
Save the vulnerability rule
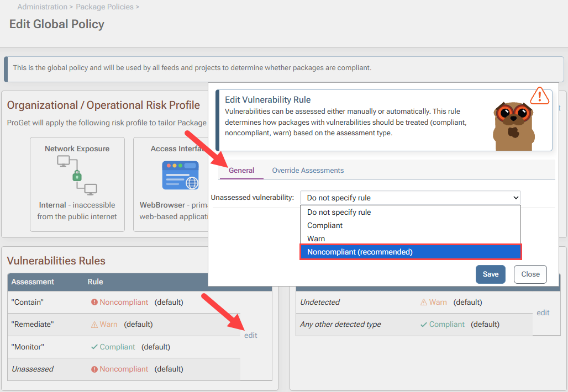click(x=490, y=274)
